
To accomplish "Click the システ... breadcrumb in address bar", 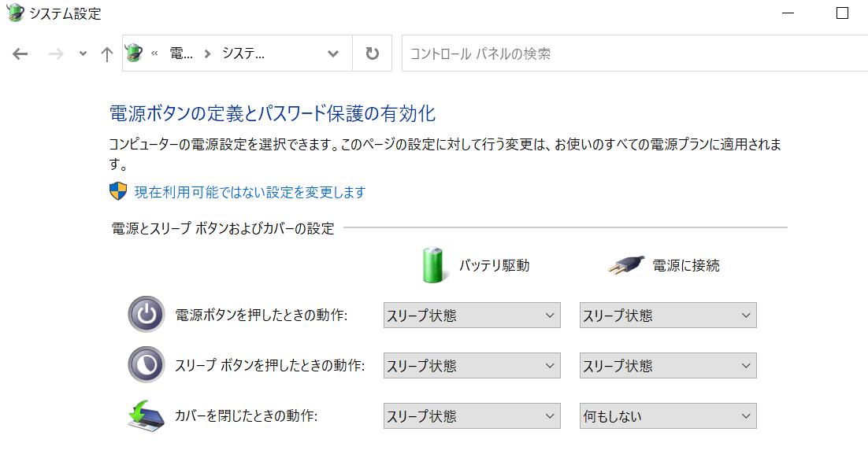I will 243,54.
